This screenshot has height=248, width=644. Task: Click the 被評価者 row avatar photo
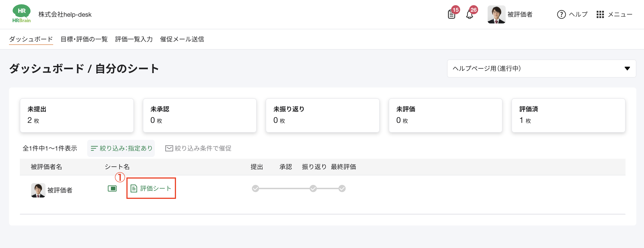tap(38, 190)
